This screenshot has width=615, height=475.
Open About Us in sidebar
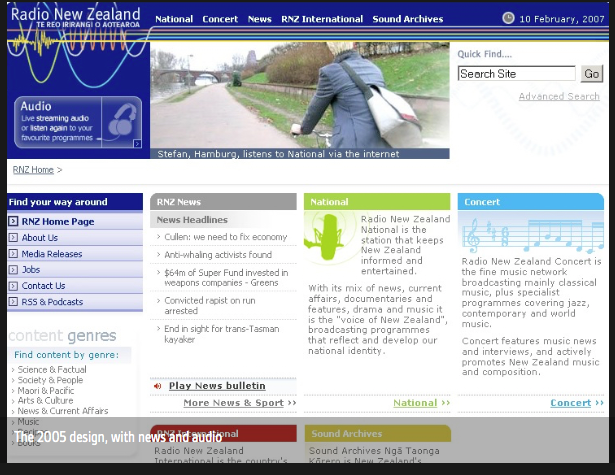pyautogui.click(x=40, y=238)
